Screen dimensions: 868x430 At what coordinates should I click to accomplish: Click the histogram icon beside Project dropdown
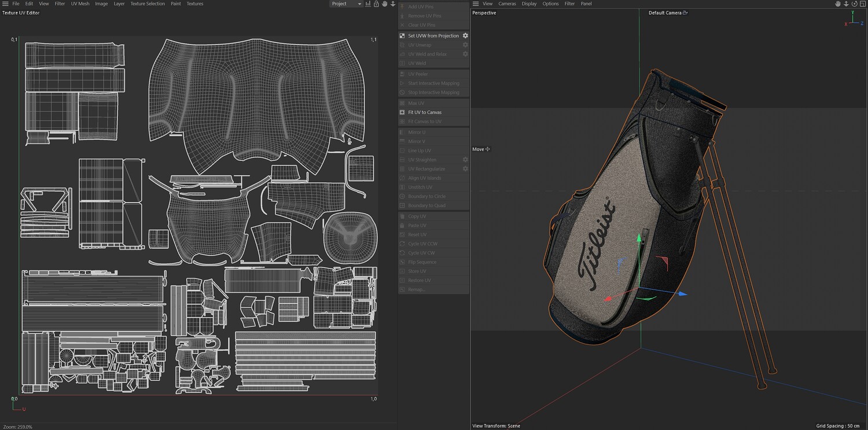(x=368, y=3)
